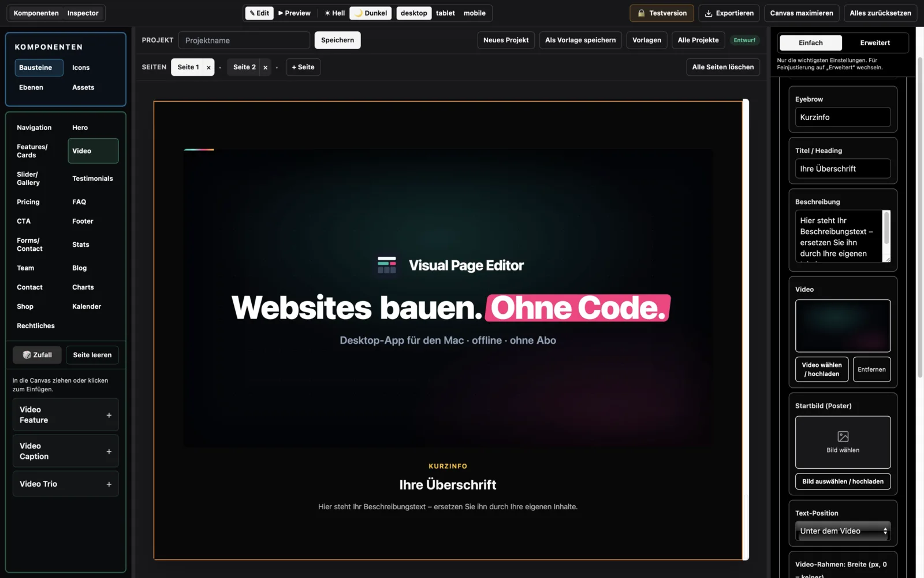Open Alle Projekte
The width and height of the screenshot is (924, 578).
[698, 40]
